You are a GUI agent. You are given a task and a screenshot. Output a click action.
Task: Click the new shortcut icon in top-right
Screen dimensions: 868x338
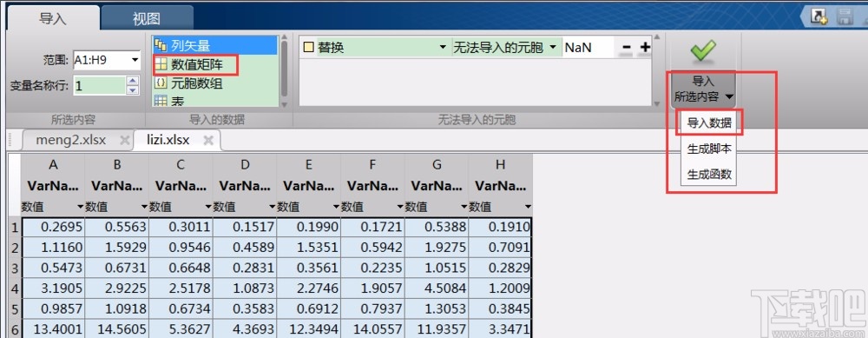click(819, 16)
